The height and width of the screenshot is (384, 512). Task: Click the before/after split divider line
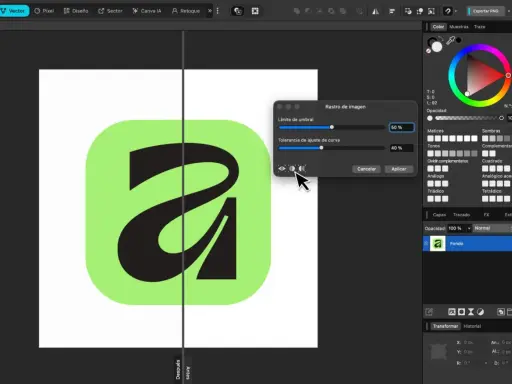(183, 207)
